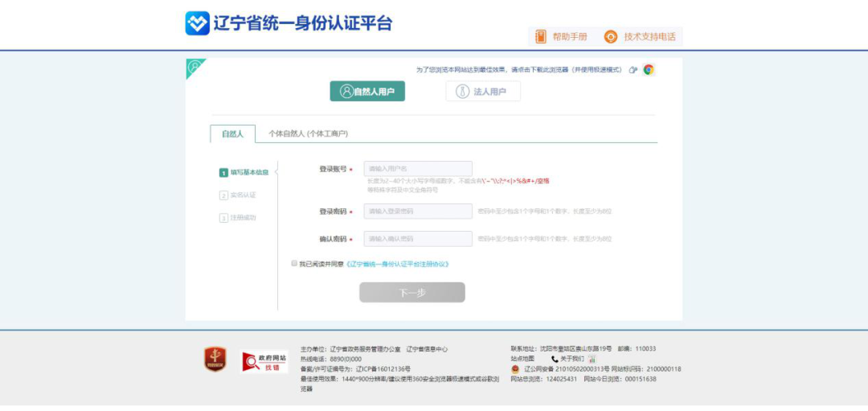Check the 我已阅读并同意 agreement checkbox

pyautogui.click(x=294, y=263)
